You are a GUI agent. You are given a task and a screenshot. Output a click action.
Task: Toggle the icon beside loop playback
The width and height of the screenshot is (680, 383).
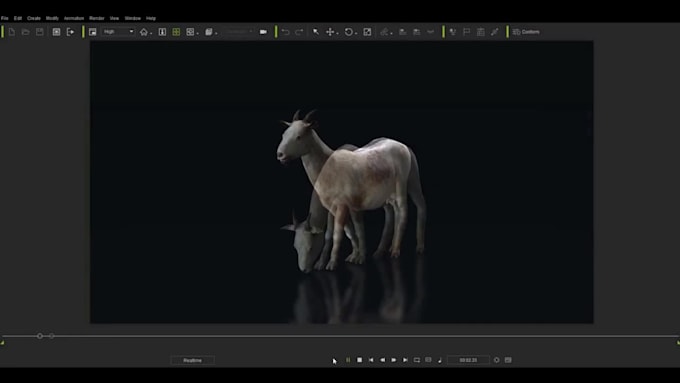pos(428,360)
